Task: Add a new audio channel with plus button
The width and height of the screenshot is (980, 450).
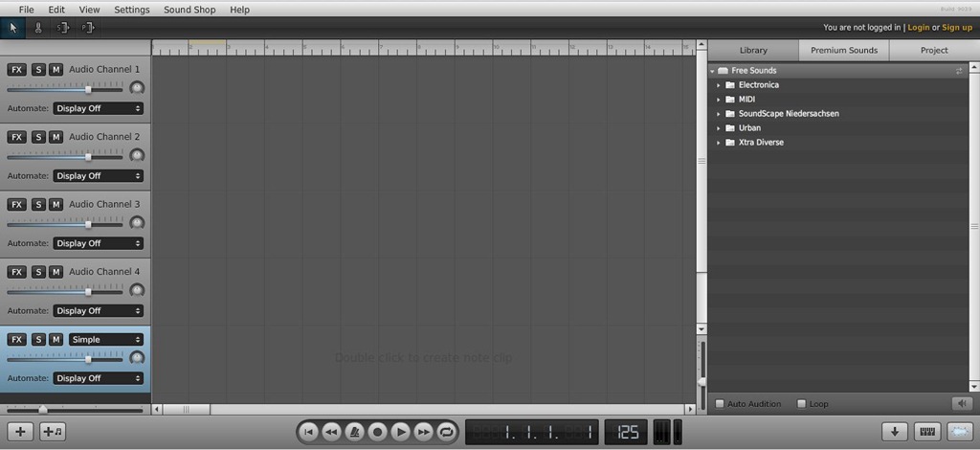Action: point(21,432)
